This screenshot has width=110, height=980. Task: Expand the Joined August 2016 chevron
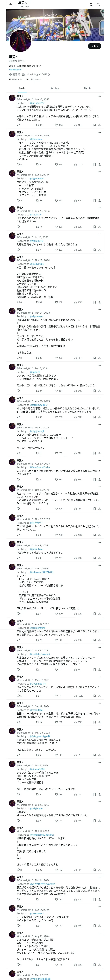[x=49, y=75]
